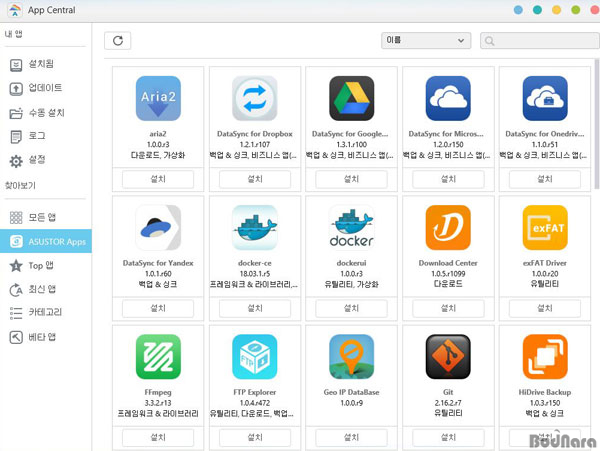Refresh the app list

point(118,41)
